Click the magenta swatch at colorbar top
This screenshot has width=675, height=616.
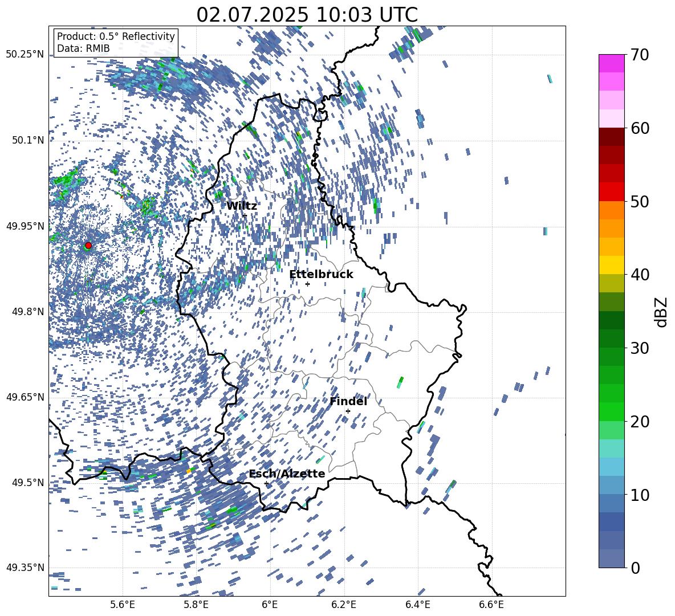point(611,63)
